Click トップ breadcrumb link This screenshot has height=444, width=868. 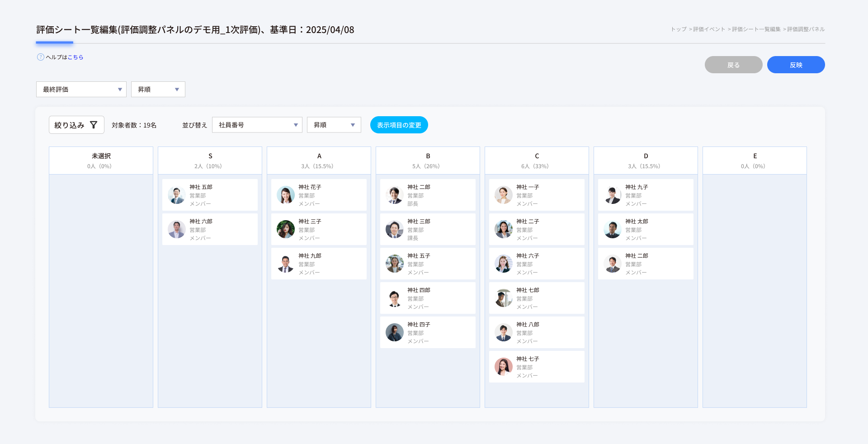pos(679,29)
